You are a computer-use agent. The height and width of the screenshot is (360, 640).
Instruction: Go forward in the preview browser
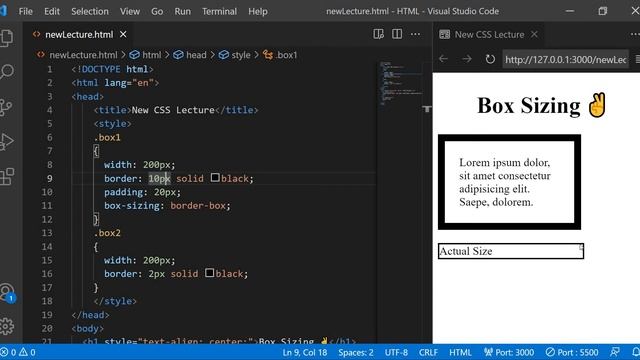click(467, 59)
